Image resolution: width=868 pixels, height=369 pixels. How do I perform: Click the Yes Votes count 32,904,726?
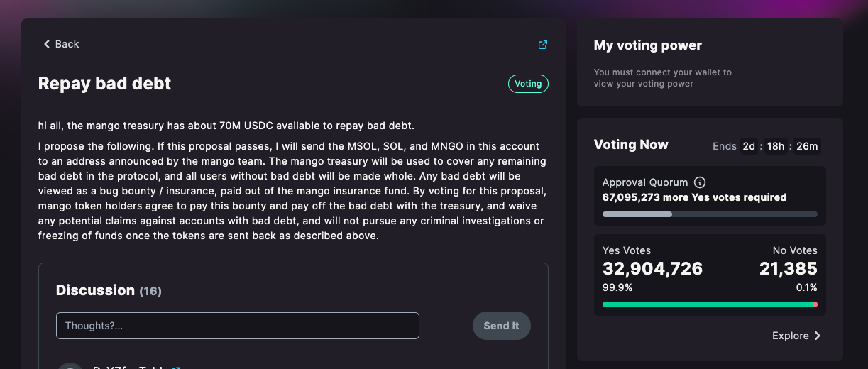(x=652, y=268)
